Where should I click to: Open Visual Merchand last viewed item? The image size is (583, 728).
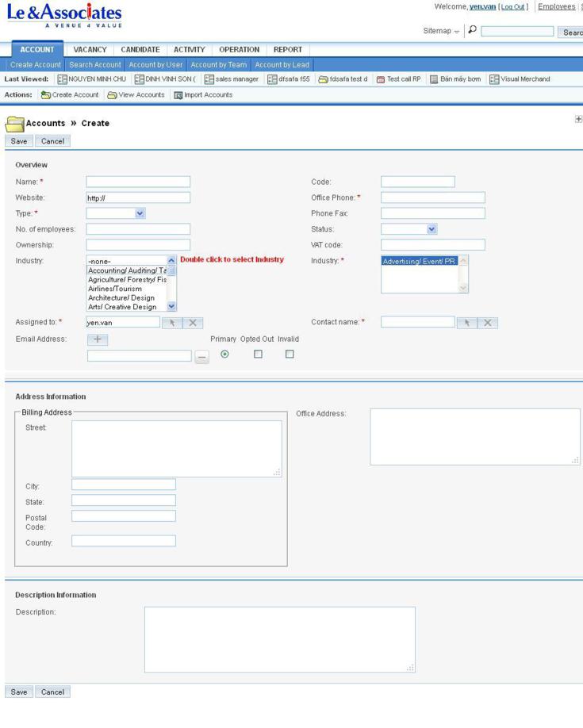520,79
